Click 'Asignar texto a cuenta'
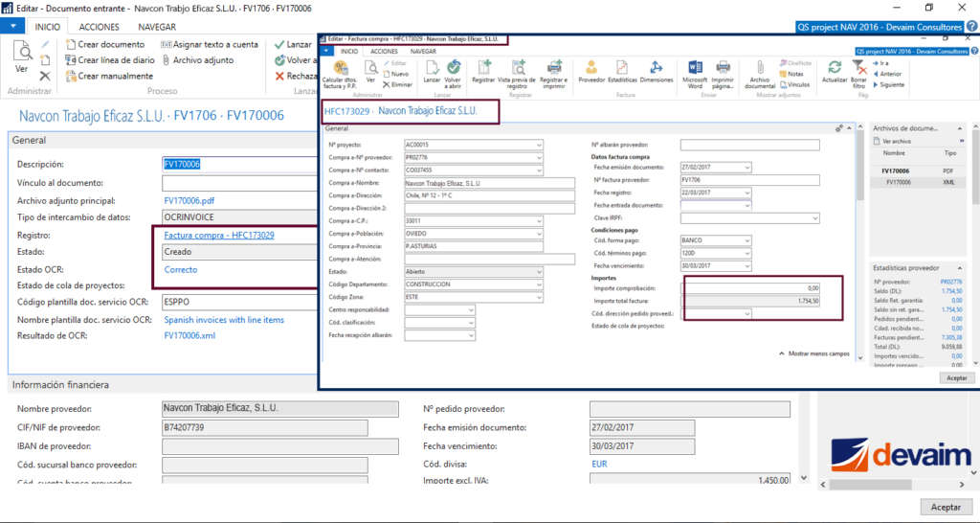This screenshot has height=523, width=980. click(210, 44)
